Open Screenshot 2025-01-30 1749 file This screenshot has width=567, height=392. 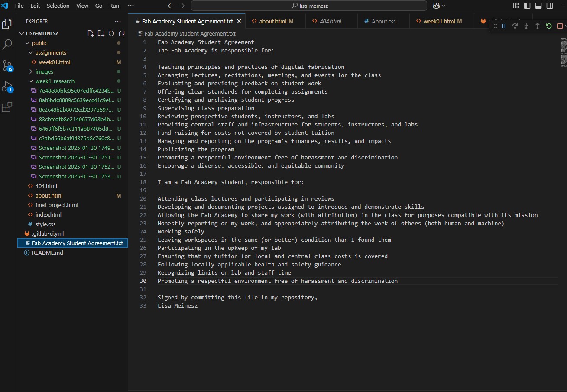point(73,148)
